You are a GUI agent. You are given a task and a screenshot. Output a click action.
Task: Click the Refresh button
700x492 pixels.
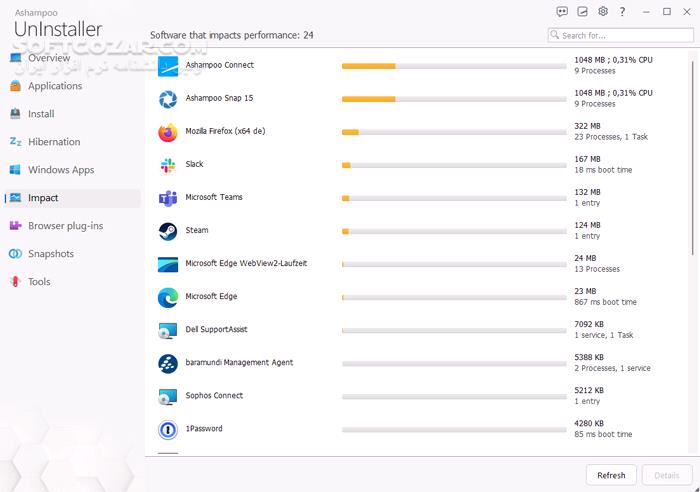point(611,475)
